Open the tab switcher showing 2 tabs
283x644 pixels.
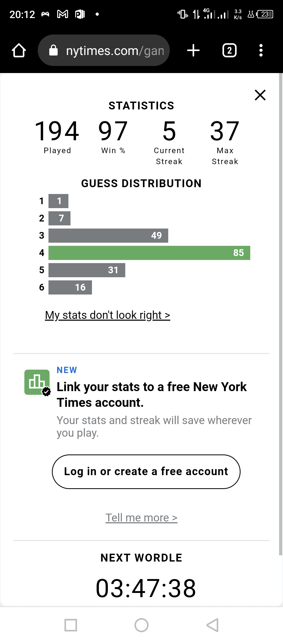click(230, 50)
